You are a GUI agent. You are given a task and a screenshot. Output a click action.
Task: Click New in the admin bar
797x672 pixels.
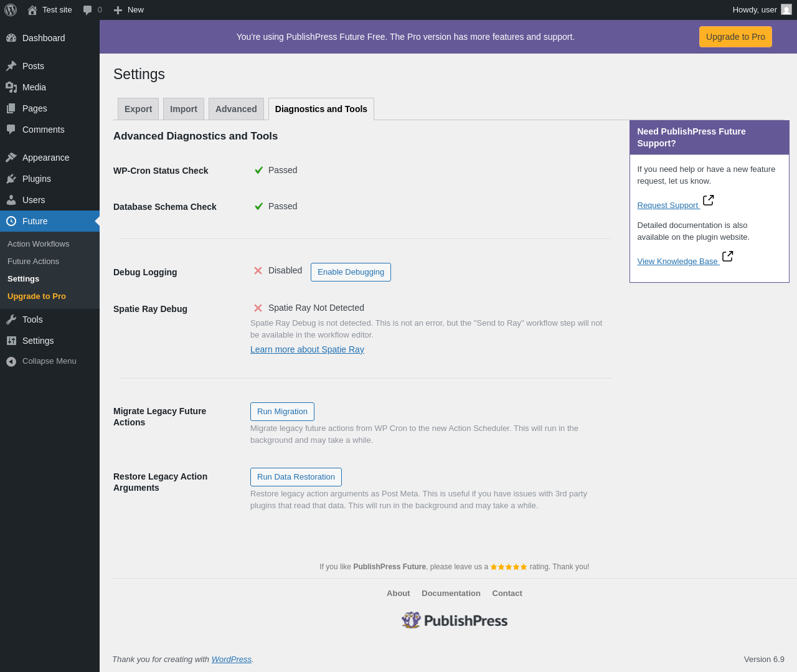136,10
